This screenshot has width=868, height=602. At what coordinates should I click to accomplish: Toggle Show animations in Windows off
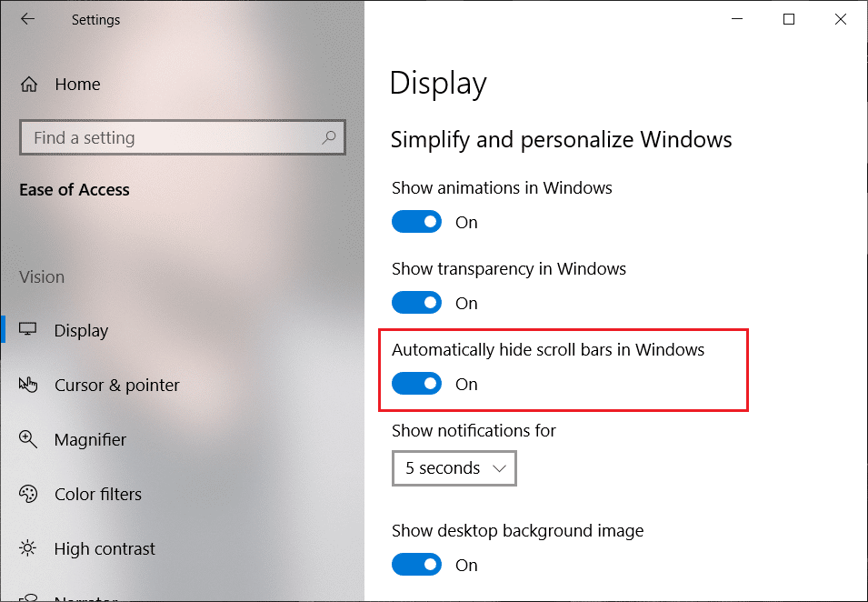(416, 221)
